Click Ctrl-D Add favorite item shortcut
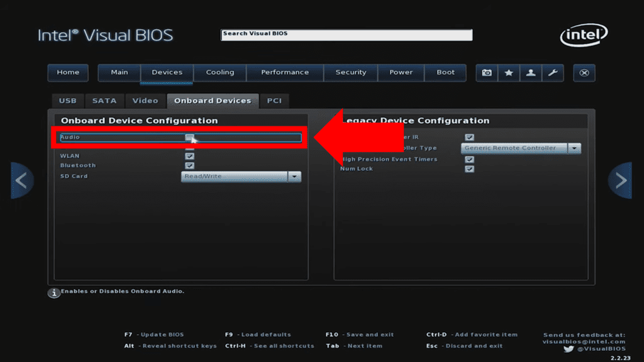644x362 pixels. (472, 334)
